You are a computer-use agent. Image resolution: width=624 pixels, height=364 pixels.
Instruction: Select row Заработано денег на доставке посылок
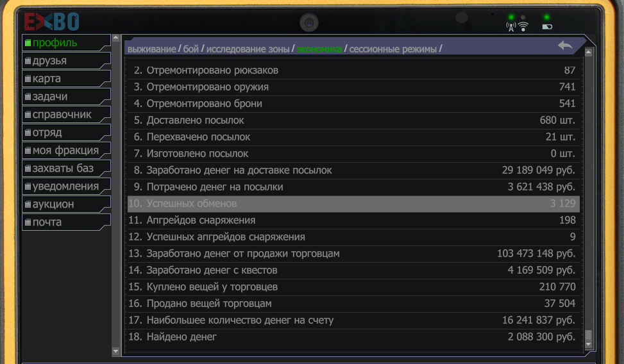[x=353, y=170]
